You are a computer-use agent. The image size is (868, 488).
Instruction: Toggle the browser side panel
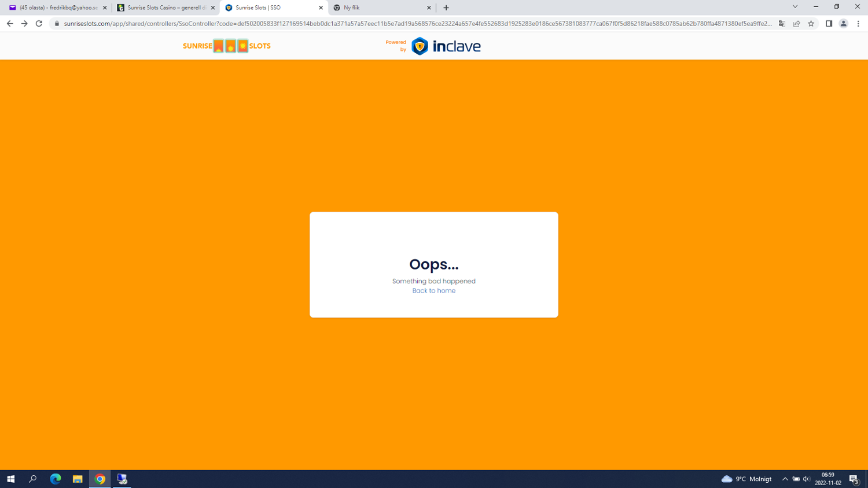[x=829, y=24]
